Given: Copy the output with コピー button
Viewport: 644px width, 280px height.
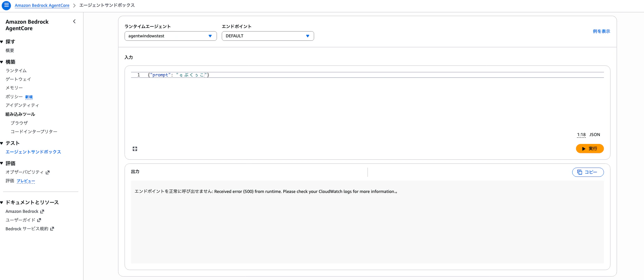Looking at the screenshot, I should pyautogui.click(x=588, y=172).
